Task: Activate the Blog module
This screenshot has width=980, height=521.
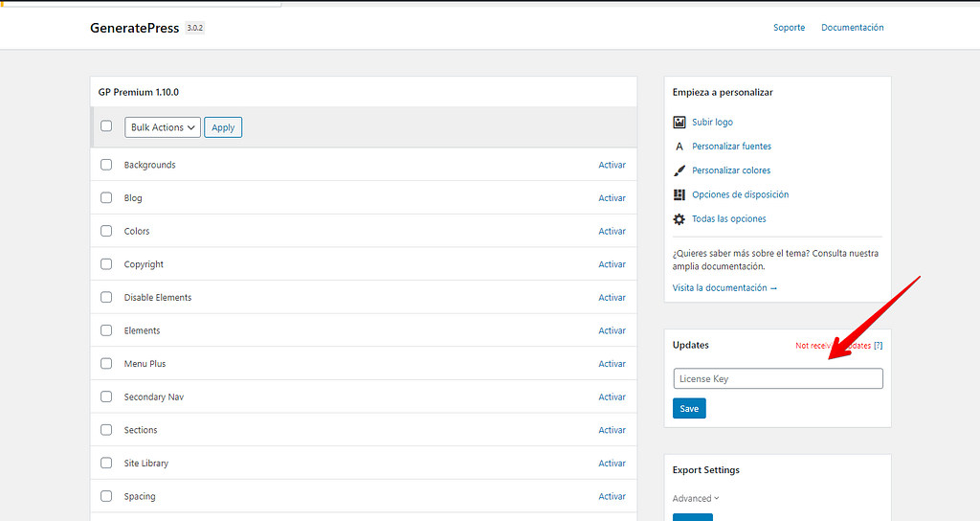Action: (x=612, y=197)
